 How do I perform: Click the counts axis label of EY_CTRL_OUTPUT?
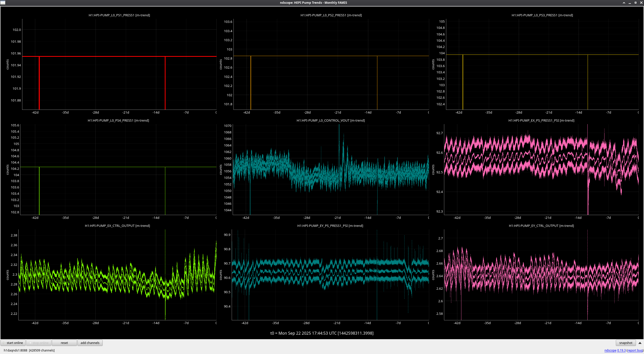coord(433,275)
